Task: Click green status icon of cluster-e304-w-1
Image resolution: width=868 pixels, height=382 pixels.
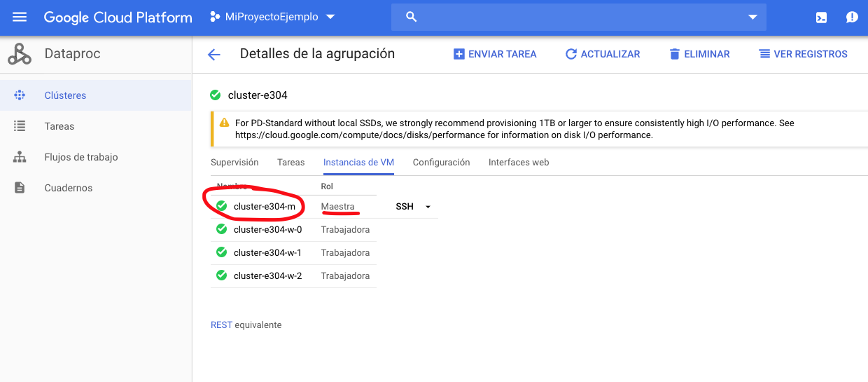Action: [221, 252]
